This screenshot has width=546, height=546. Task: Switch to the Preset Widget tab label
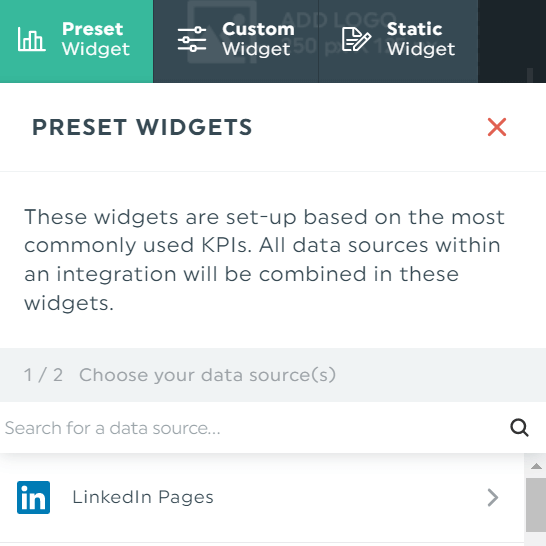[96, 39]
